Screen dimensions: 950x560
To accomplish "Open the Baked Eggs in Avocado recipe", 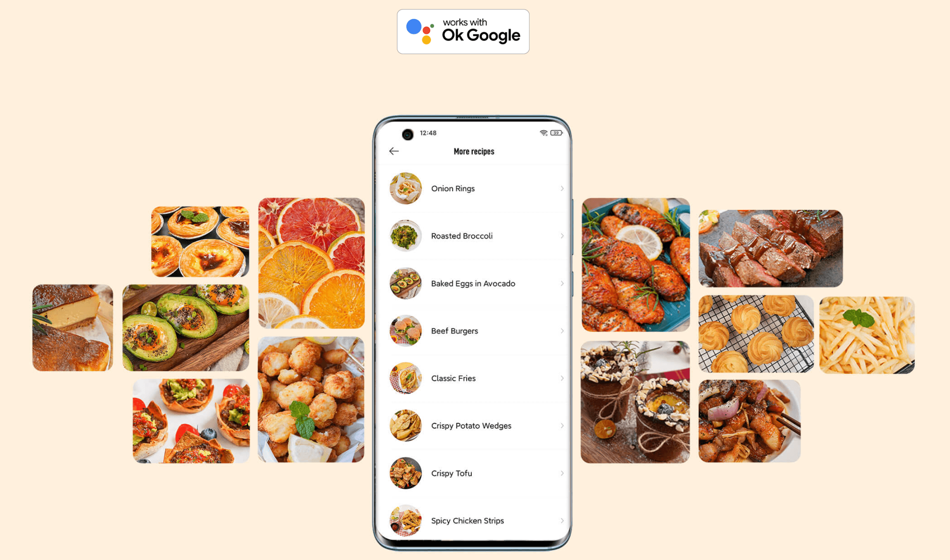I will pos(473,283).
